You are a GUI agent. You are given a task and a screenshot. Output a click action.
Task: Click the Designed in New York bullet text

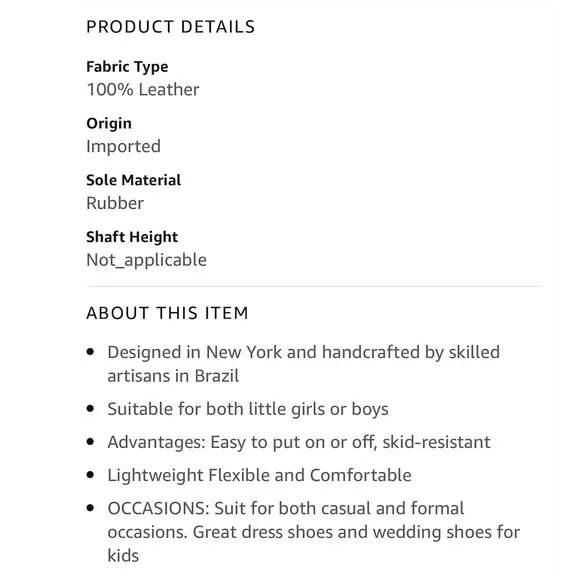tap(303, 352)
